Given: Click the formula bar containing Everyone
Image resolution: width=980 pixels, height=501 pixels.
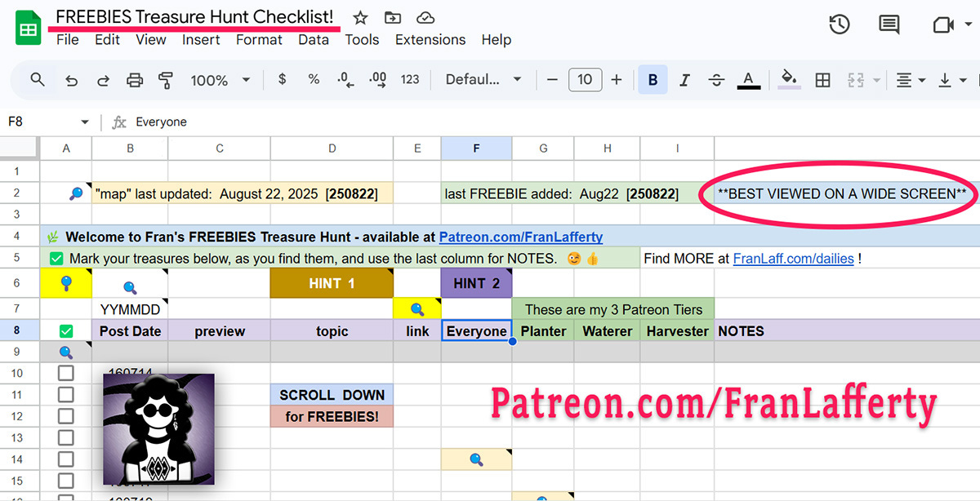Looking at the screenshot, I should pyautogui.click(x=555, y=122).
